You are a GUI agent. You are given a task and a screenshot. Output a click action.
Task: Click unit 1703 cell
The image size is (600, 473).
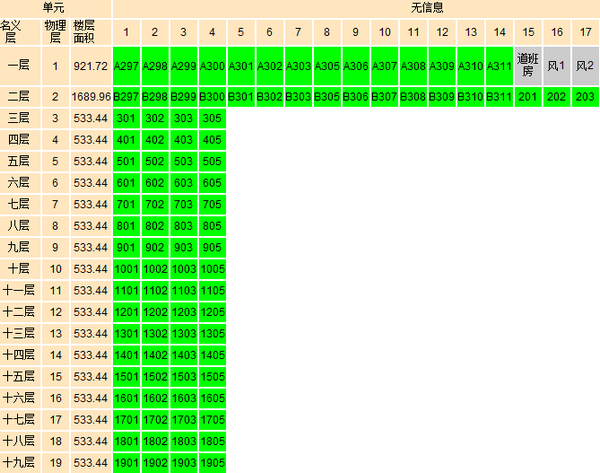[x=184, y=420]
